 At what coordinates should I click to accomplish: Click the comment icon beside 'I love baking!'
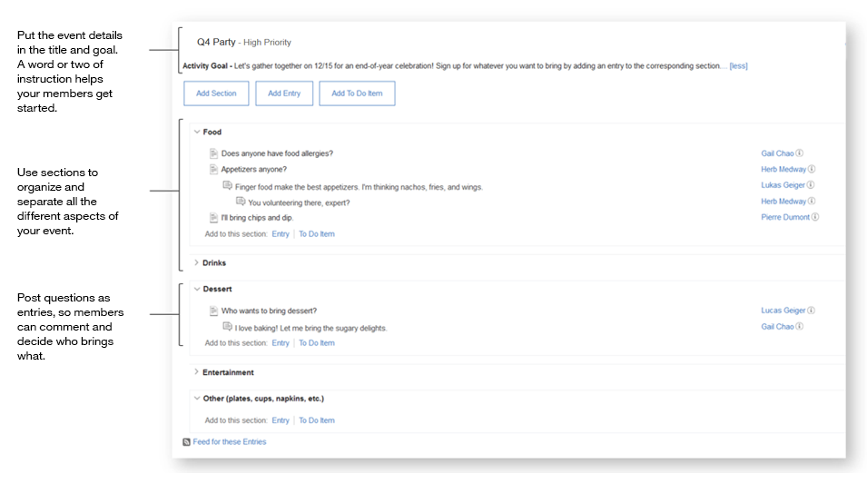(x=227, y=327)
